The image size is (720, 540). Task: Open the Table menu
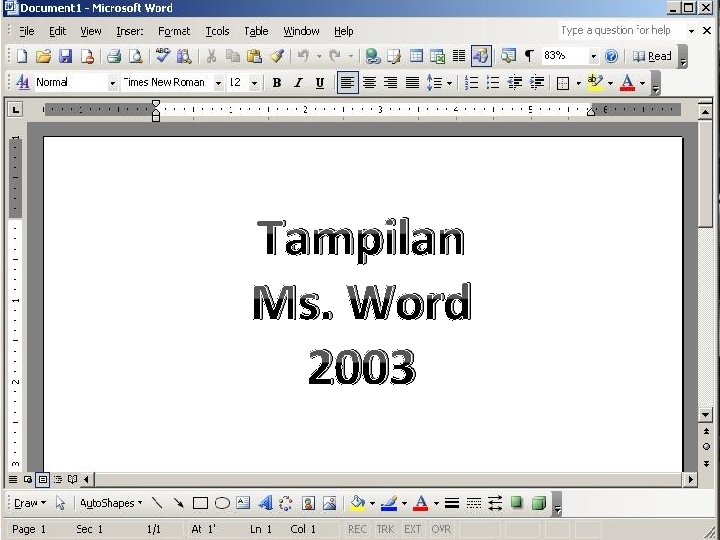coord(256,31)
